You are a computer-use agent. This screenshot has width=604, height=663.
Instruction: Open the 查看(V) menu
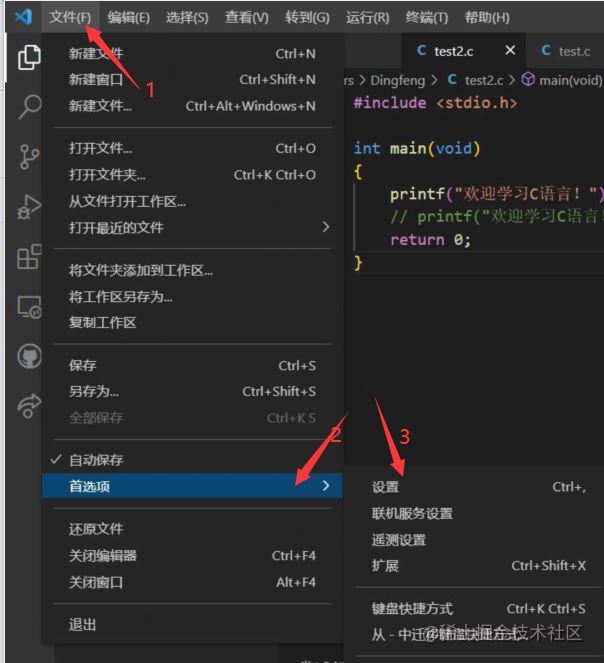247,17
